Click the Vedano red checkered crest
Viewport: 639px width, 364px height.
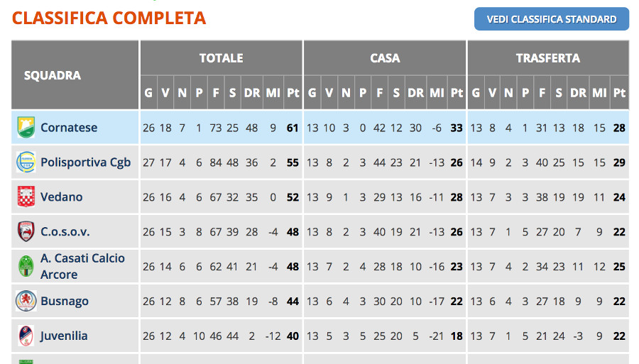point(26,197)
